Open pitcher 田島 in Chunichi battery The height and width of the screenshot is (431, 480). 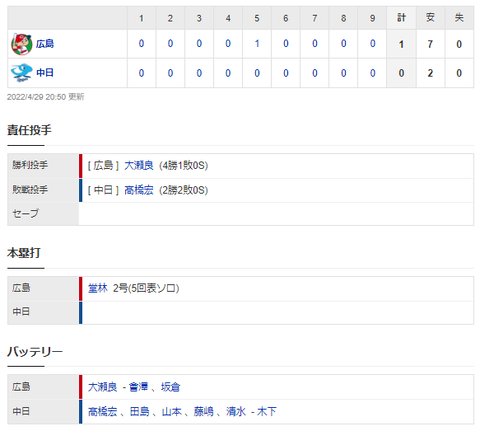(140, 412)
